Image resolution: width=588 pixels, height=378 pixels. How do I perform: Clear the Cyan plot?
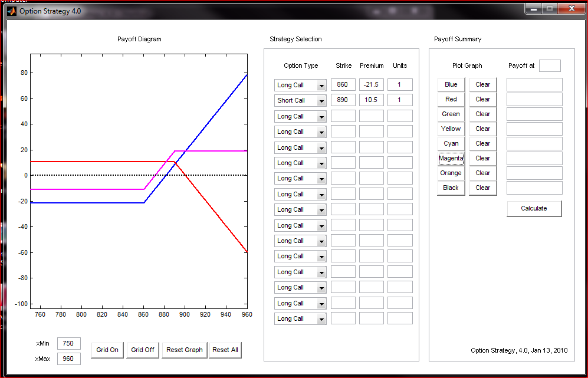(482, 143)
